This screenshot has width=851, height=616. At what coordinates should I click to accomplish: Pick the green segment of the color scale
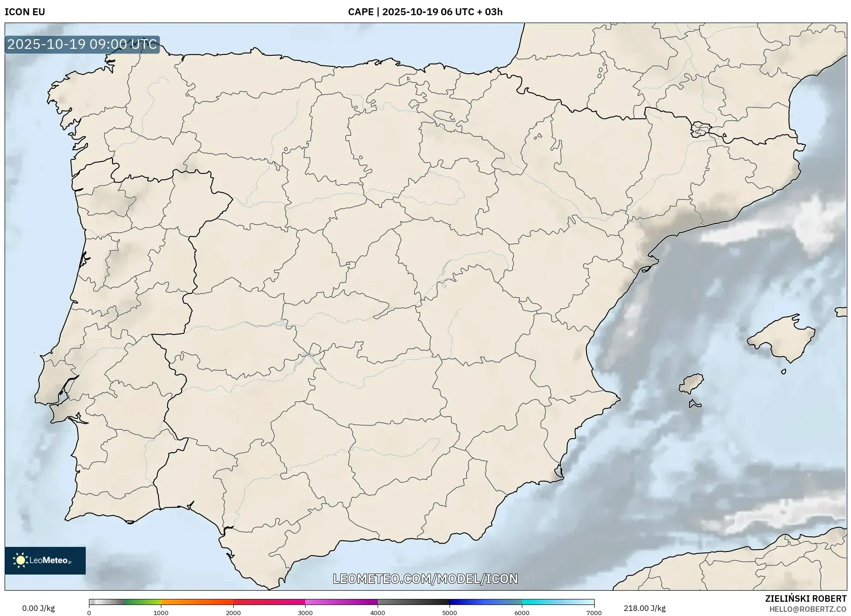[x=143, y=602]
